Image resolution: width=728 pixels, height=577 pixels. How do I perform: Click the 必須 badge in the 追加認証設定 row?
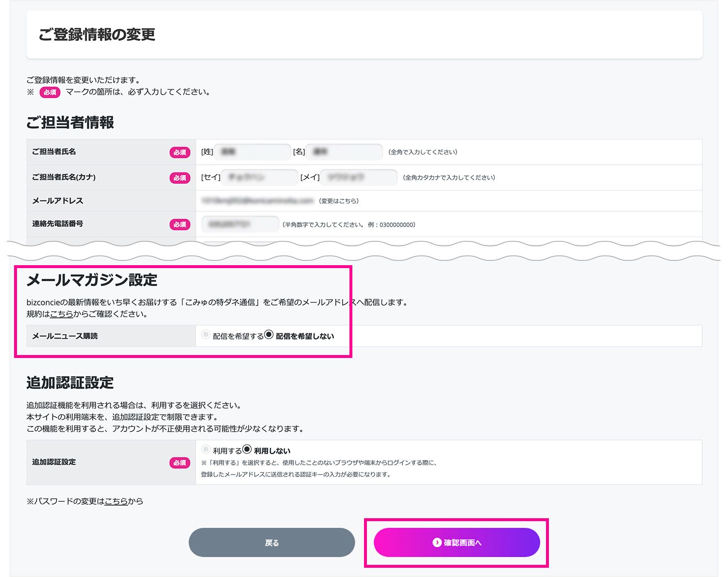[180, 463]
